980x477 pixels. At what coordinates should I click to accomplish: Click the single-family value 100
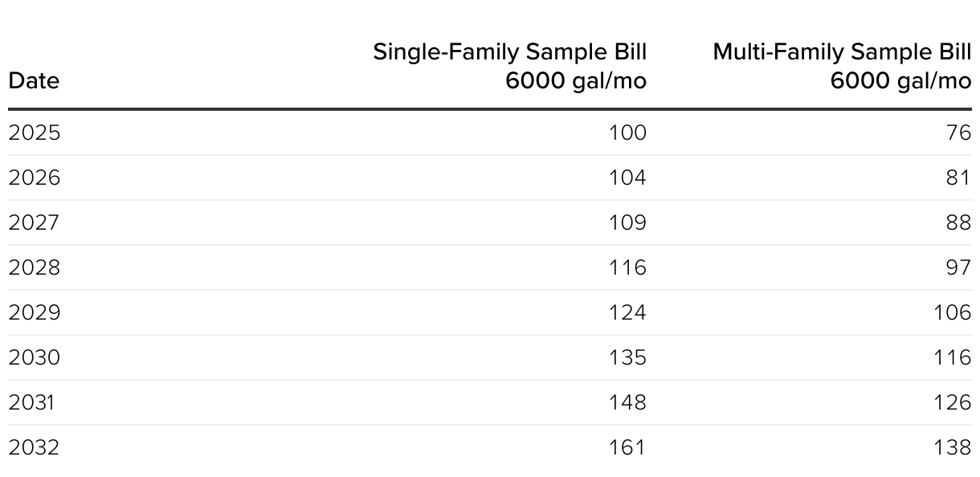pos(627,132)
